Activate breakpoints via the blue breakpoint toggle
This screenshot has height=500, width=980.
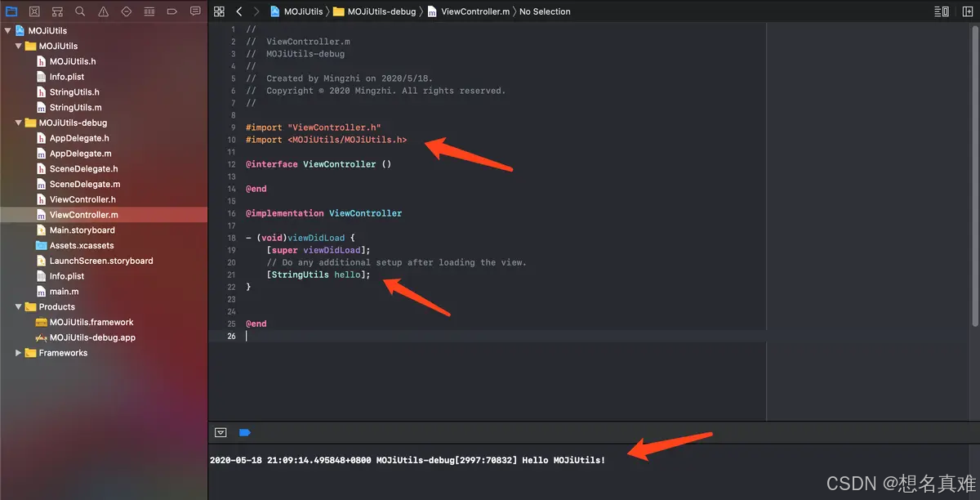[x=245, y=432]
